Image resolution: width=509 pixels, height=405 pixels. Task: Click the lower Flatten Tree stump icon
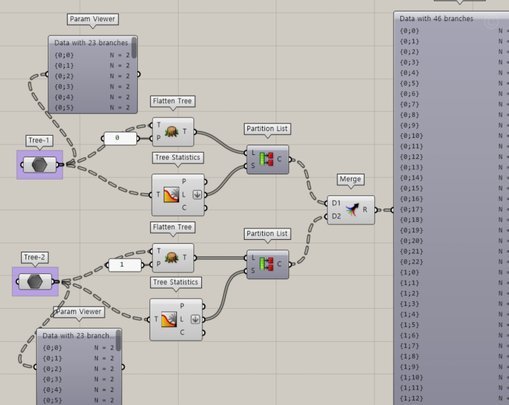point(171,257)
